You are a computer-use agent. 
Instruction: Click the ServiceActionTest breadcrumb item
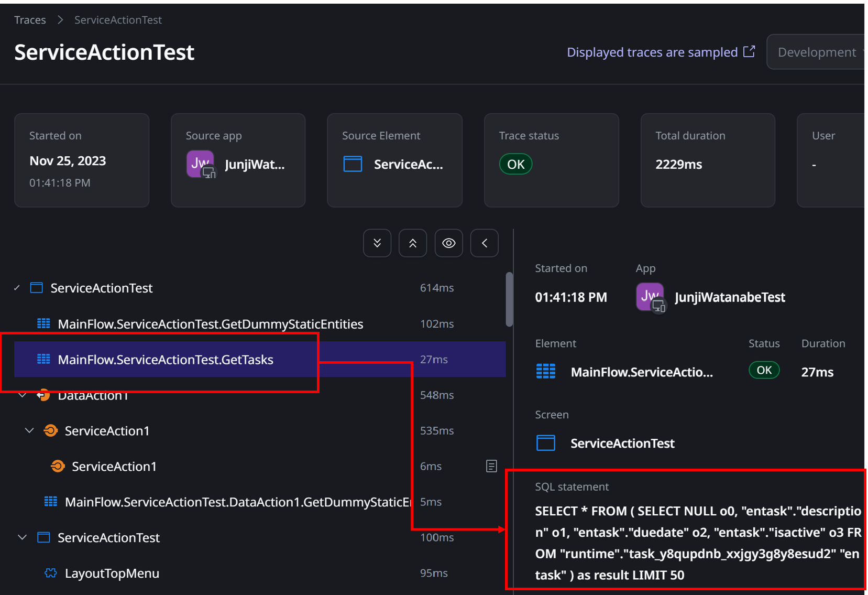(118, 20)
